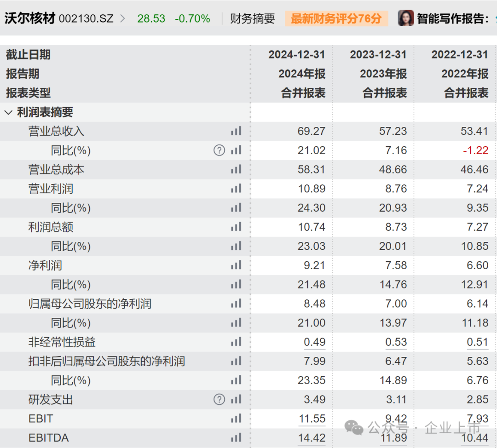This screenshot has height=448, width=497.
Task: Click EBITDA 2024 value 14.42
Action: [312, 438]
